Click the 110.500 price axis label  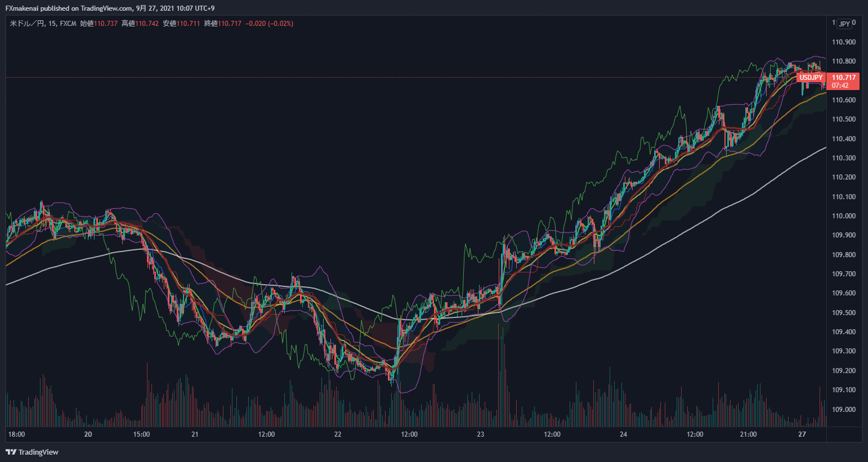[x=844, y=119]
